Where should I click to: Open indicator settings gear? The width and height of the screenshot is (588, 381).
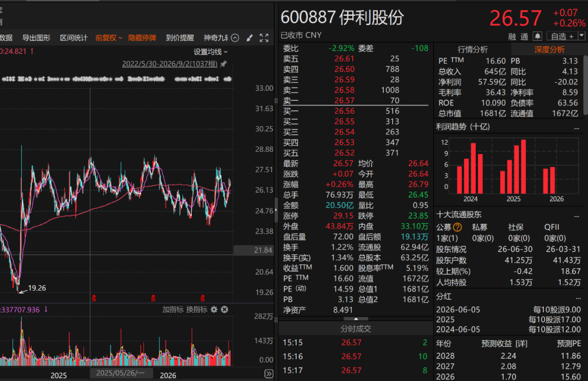(214, 309)
